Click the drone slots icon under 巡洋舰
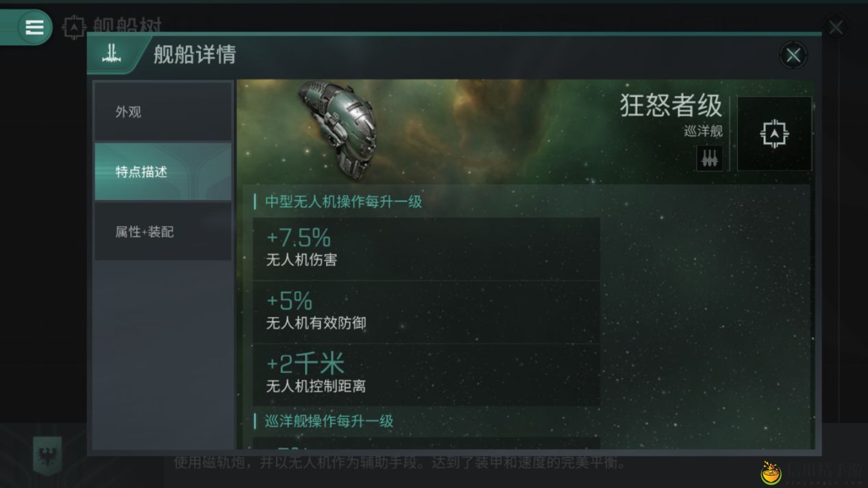 click(709, 158)
